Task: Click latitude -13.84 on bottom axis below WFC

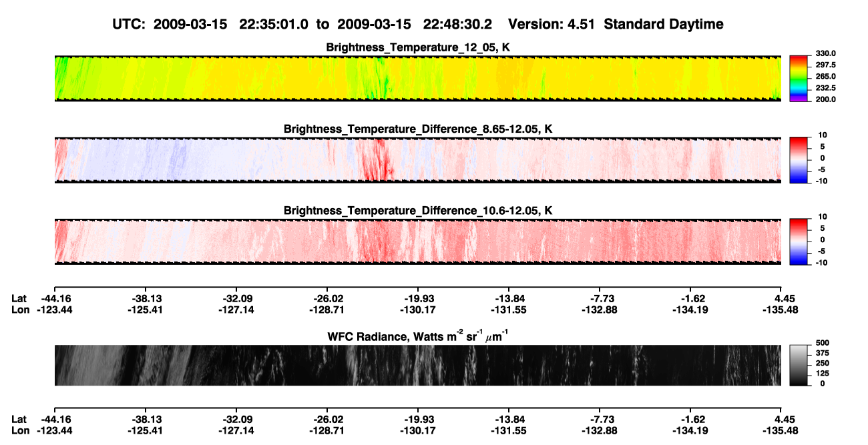Action: (x=508, y=419)
